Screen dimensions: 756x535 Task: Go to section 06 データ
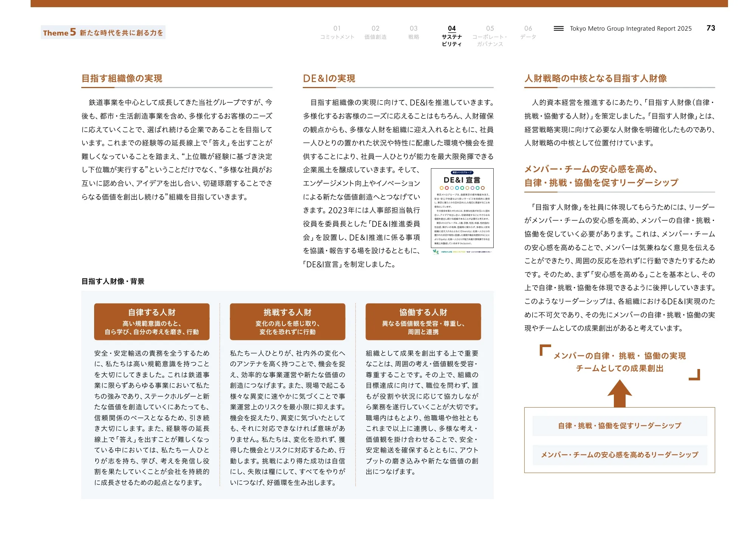[528, 33]
